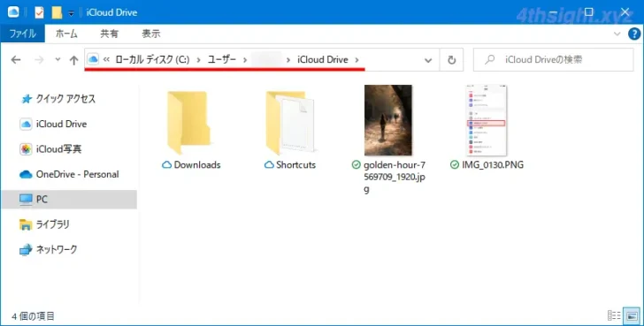The height and width of the screenshot is (326, 644).
Task: Expand the ribbon with the chevron
Action: pos(617,34)
